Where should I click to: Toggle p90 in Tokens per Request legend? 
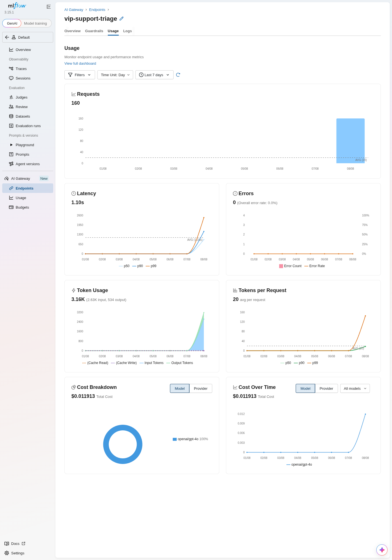click(299, 363)
